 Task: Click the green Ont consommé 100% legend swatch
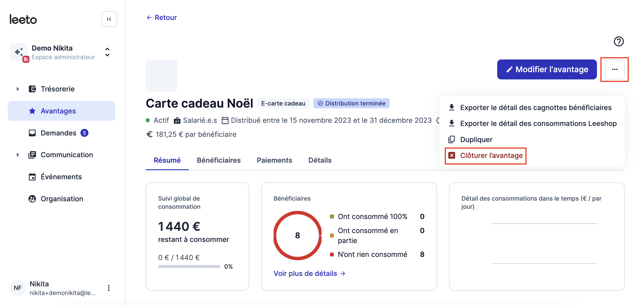(332, 216)
